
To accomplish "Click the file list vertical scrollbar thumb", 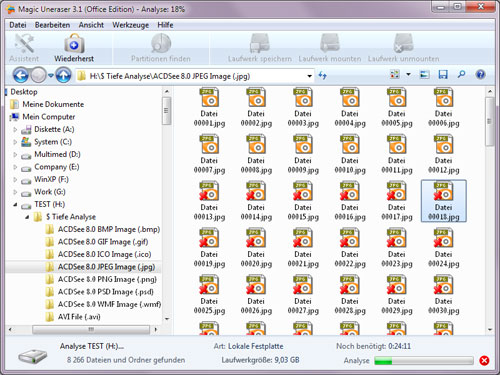I will pos(489,121).
